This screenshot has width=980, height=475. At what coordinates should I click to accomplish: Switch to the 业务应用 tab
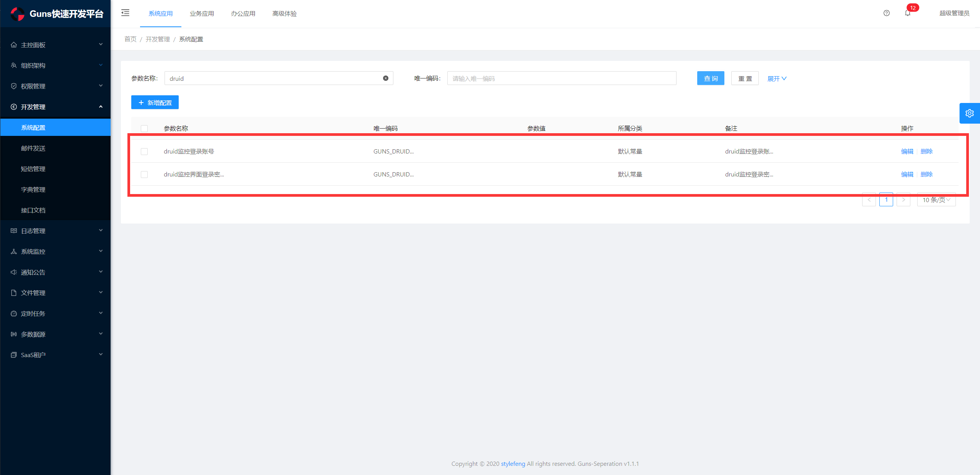pyautogui.click(x=202, y=13)
